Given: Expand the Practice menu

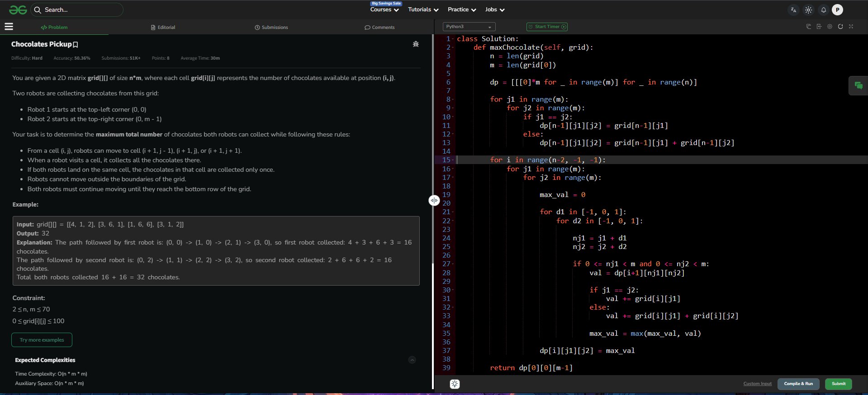Looking at the screenshot, I should point(461,9).
